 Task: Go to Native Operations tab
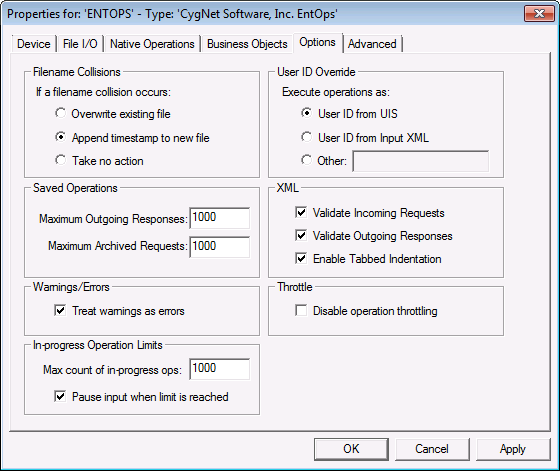pyautogui.click(x=152, y=44)
